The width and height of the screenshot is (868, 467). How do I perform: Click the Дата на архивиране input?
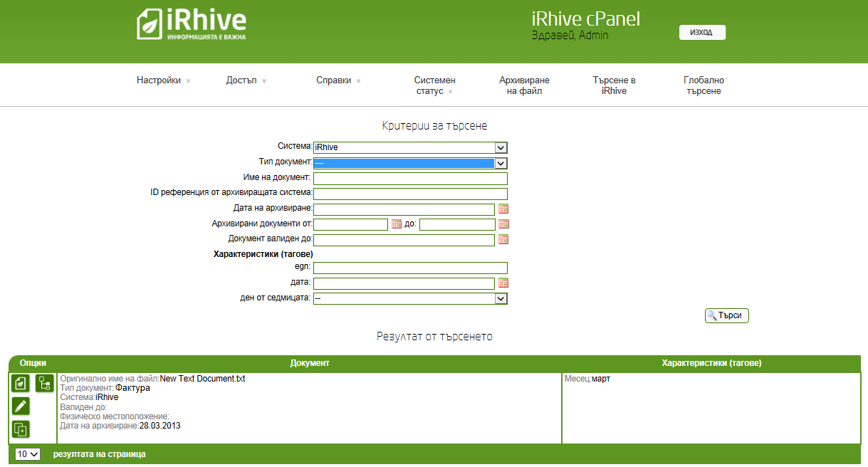(404, 209)
